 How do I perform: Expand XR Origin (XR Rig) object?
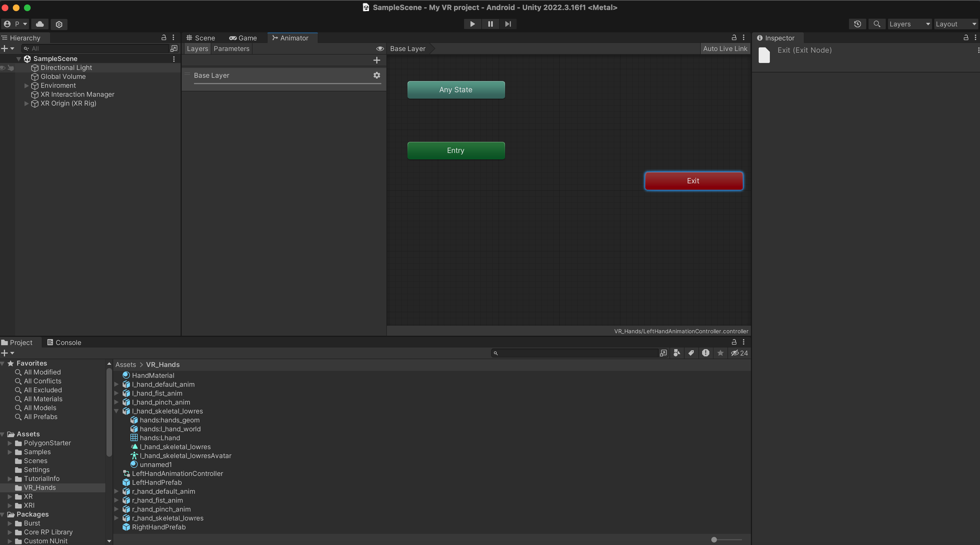pyautogui.click(x=26, y=103)
